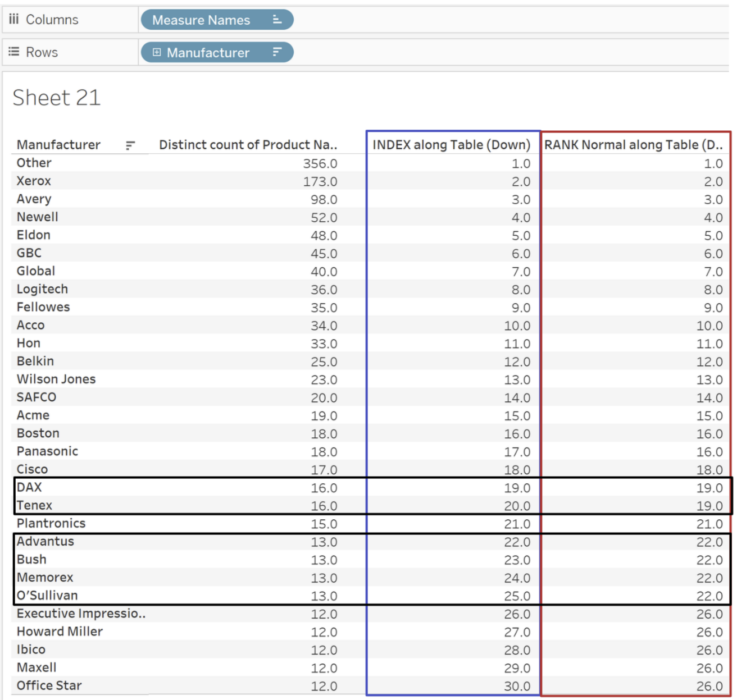The image size is (737, 700).
Task: Expand the Manufacturer pill's plus icon
Action: point(157,52)
